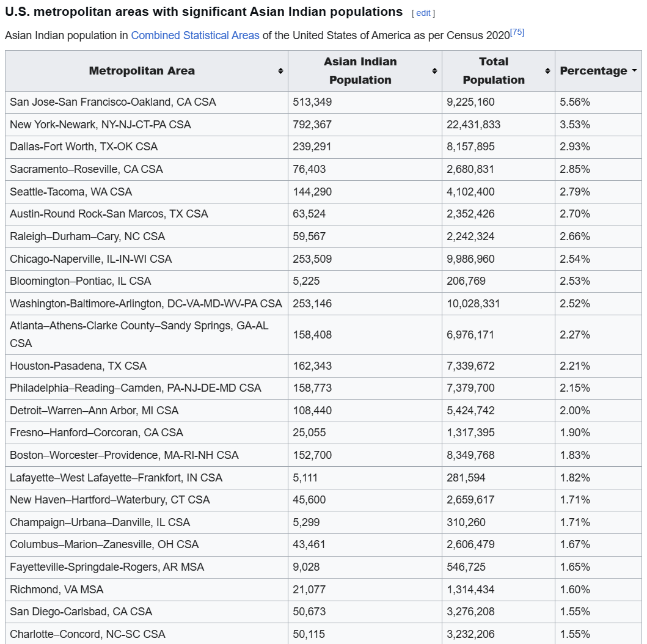
Task: Select population value 253,509
Action: point(312,259)
